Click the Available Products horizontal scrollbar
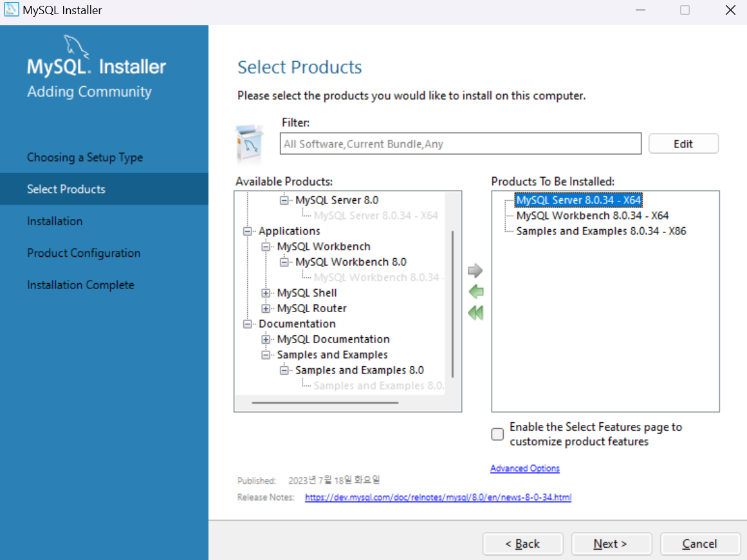Image resolution: width=747 pixels, height=560 pixels. click(x=325, y=403)
